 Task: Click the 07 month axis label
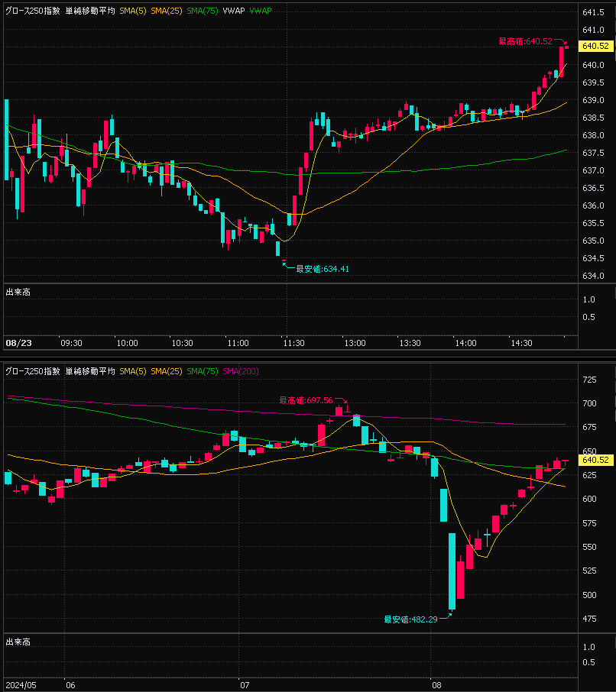(x=245, y=685)
